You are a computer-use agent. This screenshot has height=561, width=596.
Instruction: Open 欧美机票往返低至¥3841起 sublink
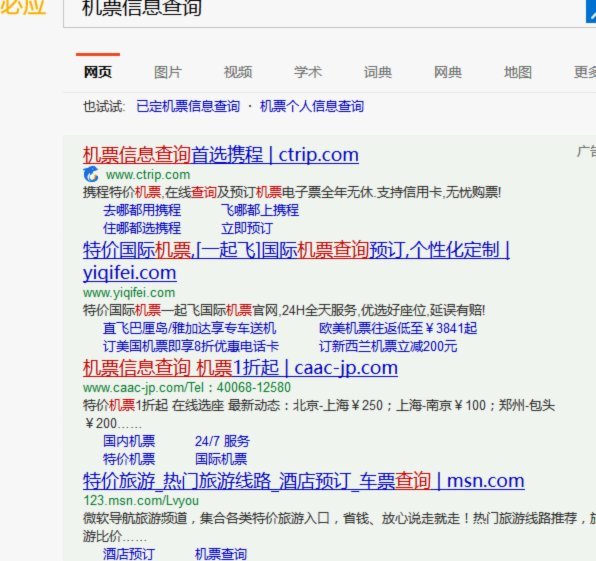coord(398,328)
